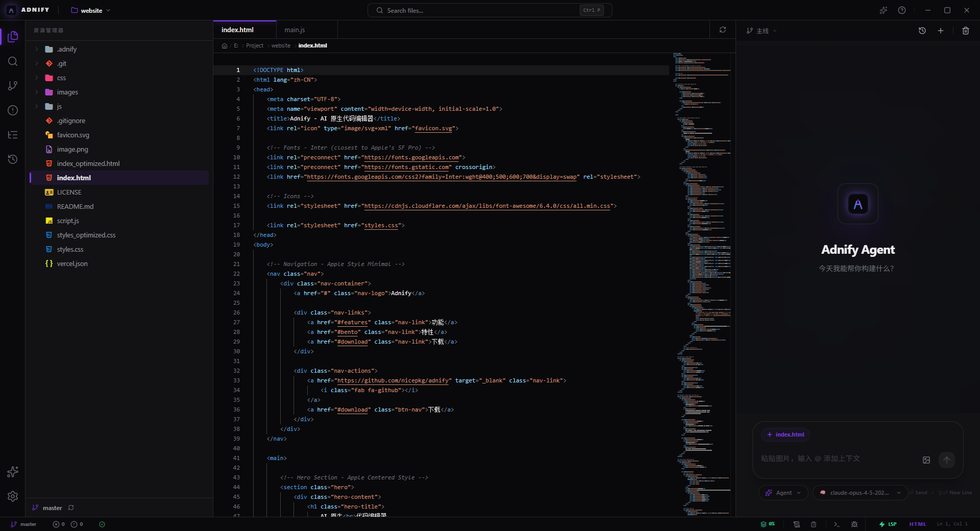Delete conversation using the trash icon

pyautogui.click(x=965, y=31)
